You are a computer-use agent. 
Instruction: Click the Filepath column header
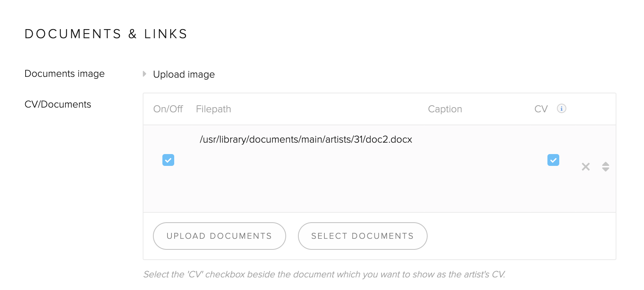[213, 109]
